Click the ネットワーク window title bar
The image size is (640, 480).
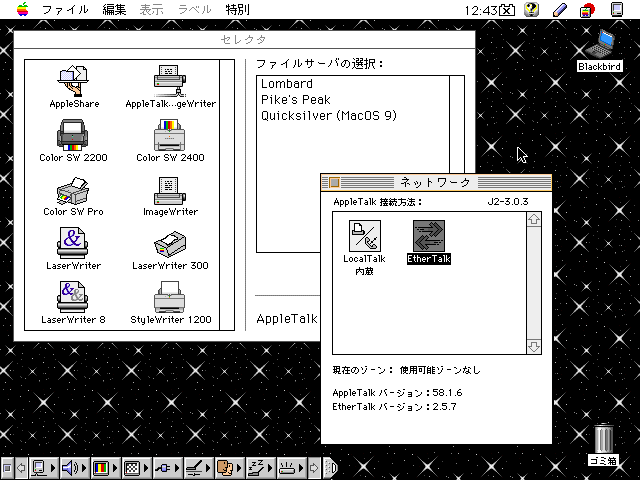point(436,182)
